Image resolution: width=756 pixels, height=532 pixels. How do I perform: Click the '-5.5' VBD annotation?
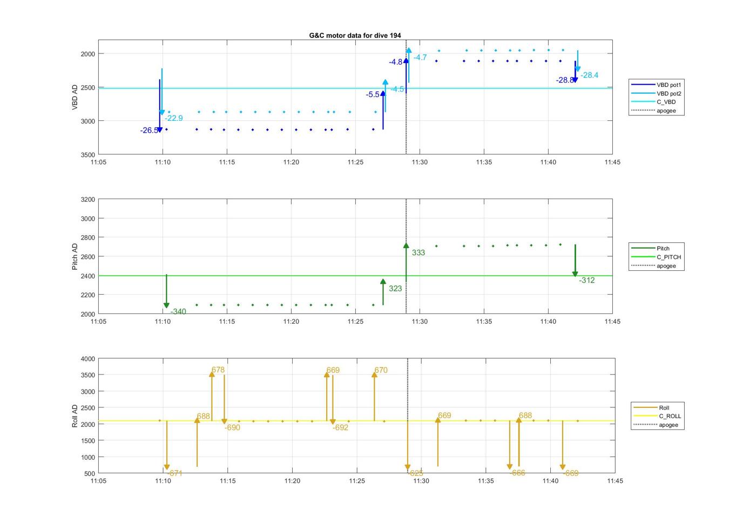373,94
